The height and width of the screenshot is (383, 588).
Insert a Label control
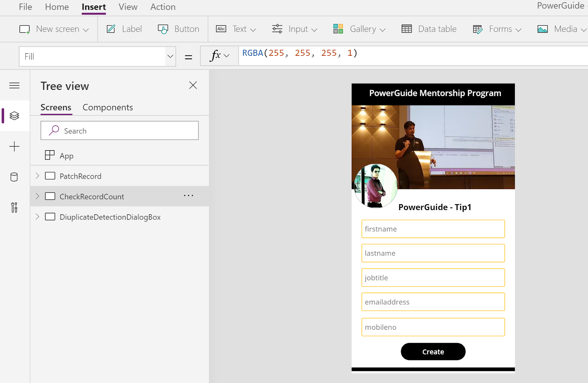pyautogui.click(x=124, y=29)
